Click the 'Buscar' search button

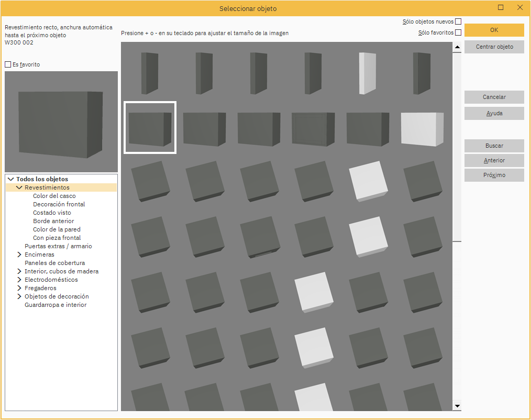(494, 146)
